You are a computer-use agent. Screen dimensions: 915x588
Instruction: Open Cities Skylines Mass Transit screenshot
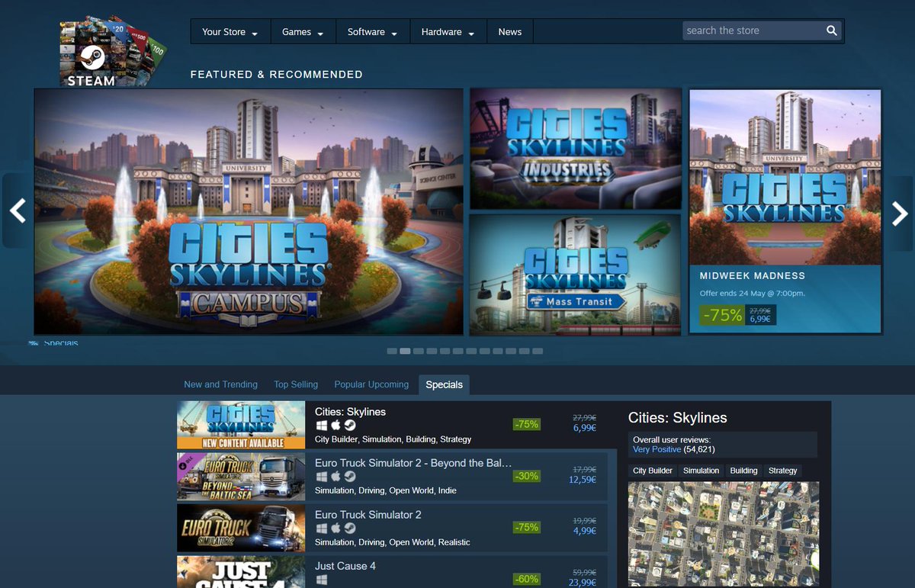click(576, 275)
